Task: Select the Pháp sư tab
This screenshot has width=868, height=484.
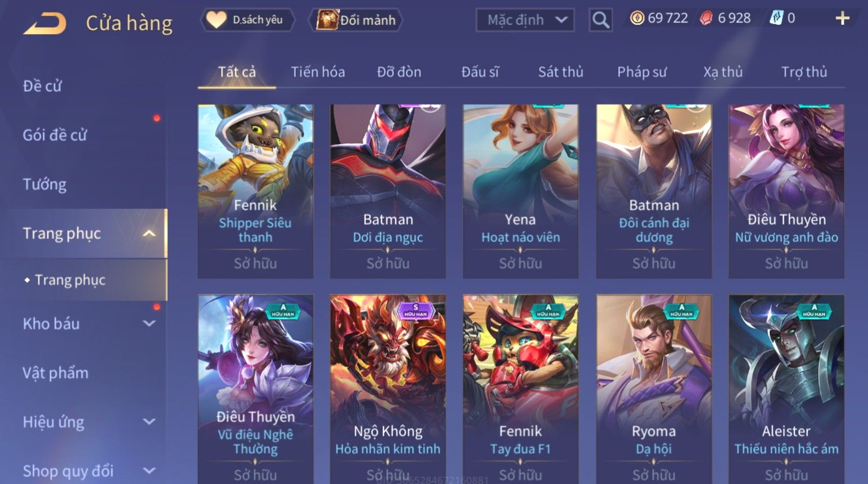Action: pyautogui.click(x=641, y=72)
